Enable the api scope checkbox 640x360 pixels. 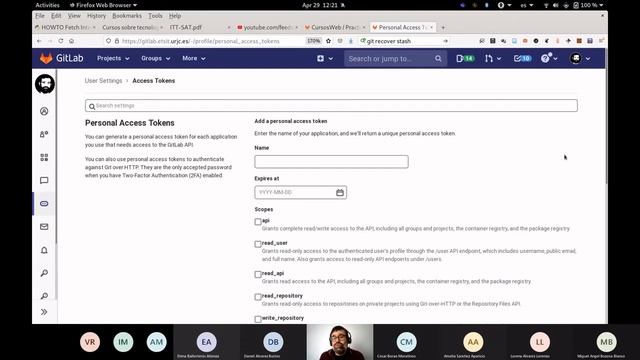pos(258,222)
